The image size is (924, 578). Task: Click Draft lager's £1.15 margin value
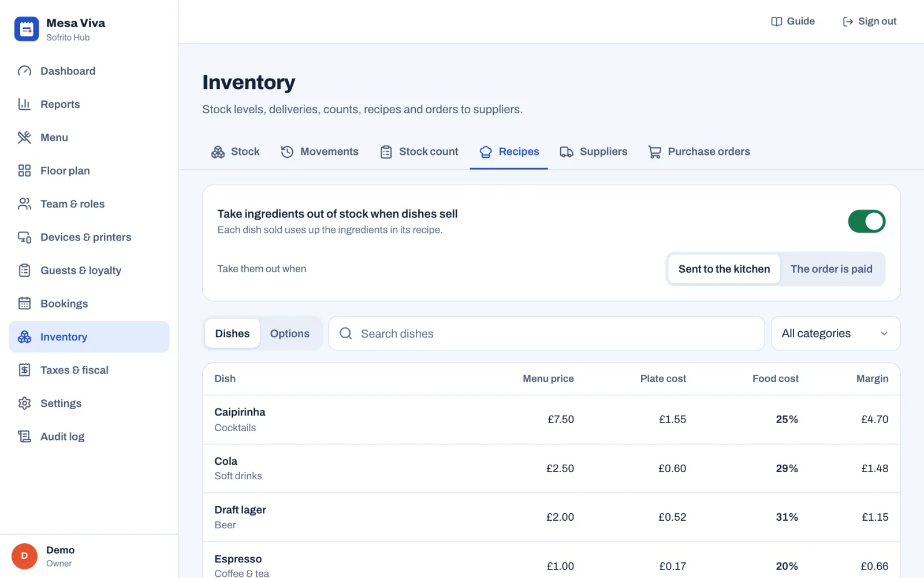click(x=875, y=517)
